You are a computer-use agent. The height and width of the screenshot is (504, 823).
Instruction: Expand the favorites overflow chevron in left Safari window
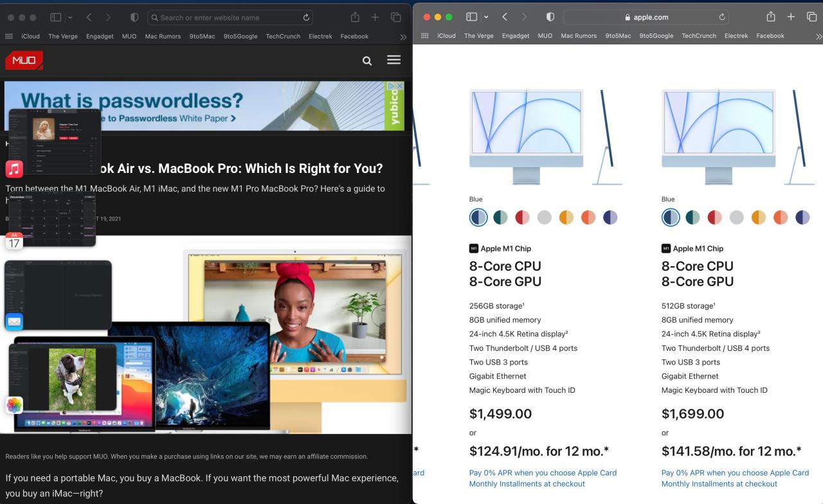click(x=403, y=37)
